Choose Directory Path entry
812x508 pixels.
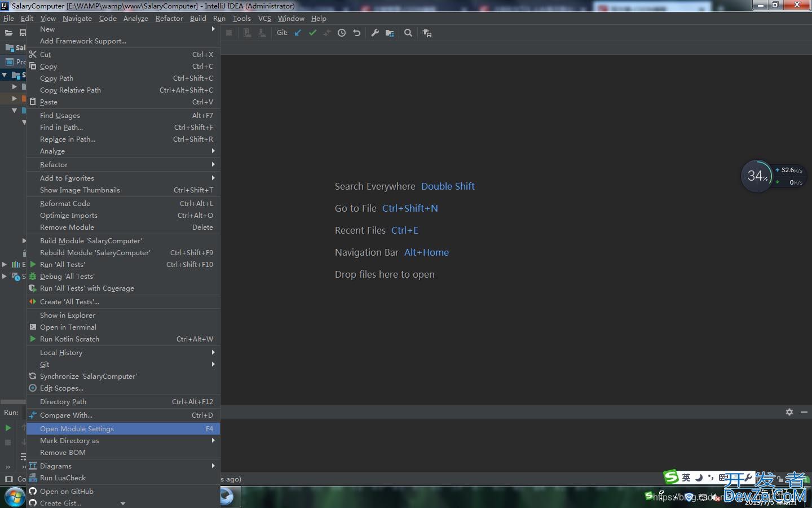tap(123, 401)
